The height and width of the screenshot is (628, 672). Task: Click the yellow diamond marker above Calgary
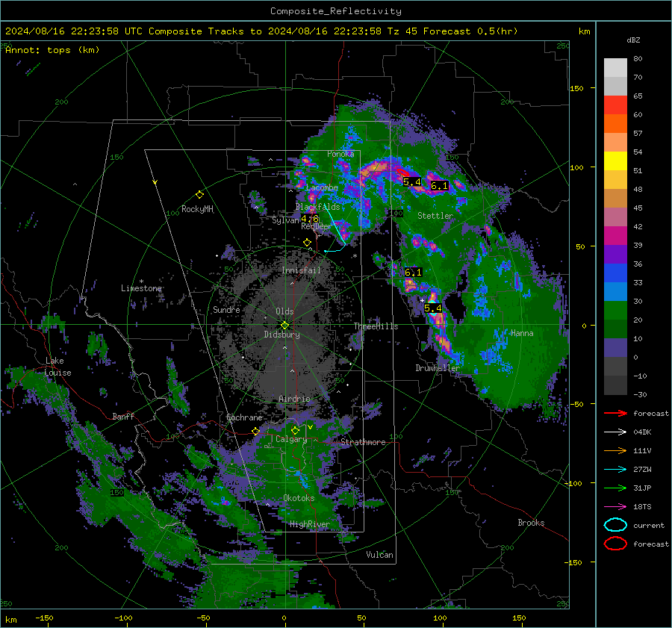click(295, 430)
